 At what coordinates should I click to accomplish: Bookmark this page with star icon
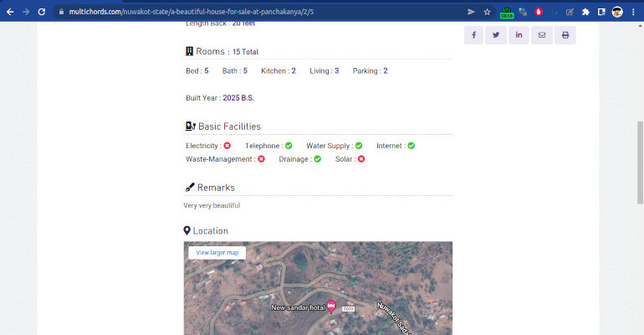click(x=487, y=12)
